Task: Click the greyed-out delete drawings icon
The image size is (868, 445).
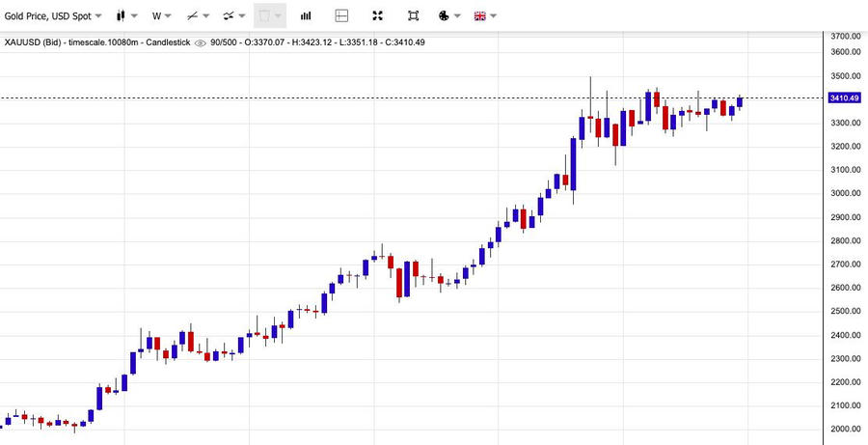Action: coord(264,16)
